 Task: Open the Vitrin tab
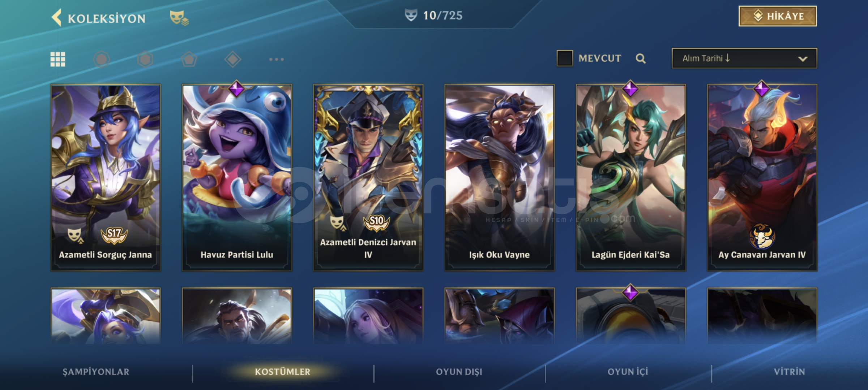click(790, 372)
